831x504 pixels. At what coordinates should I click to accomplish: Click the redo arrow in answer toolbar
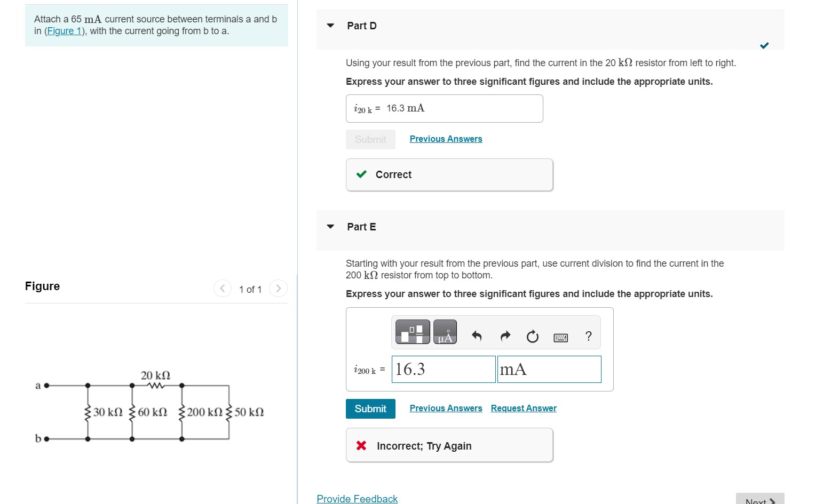click(504, 336)
